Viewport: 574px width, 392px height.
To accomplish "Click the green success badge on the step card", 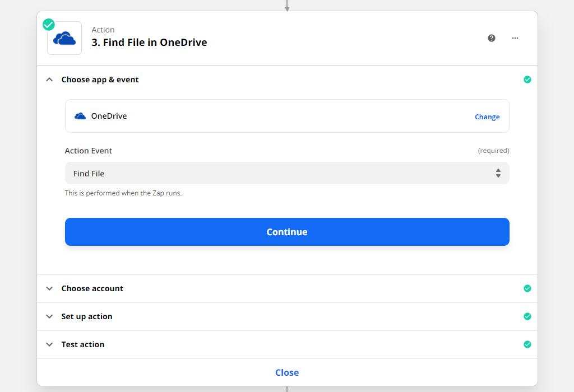I will pyautogui.click(x=48, y=25).
